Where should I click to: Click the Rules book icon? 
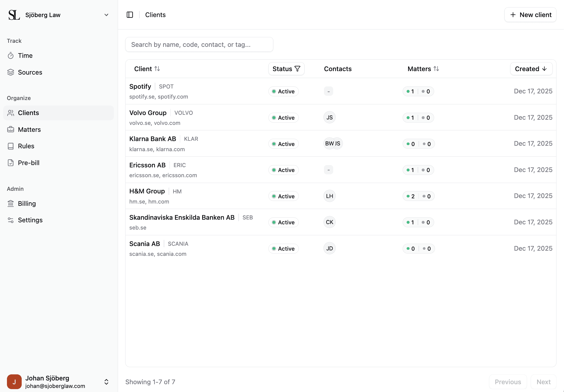pyautogui.click(x=11, y=146)
